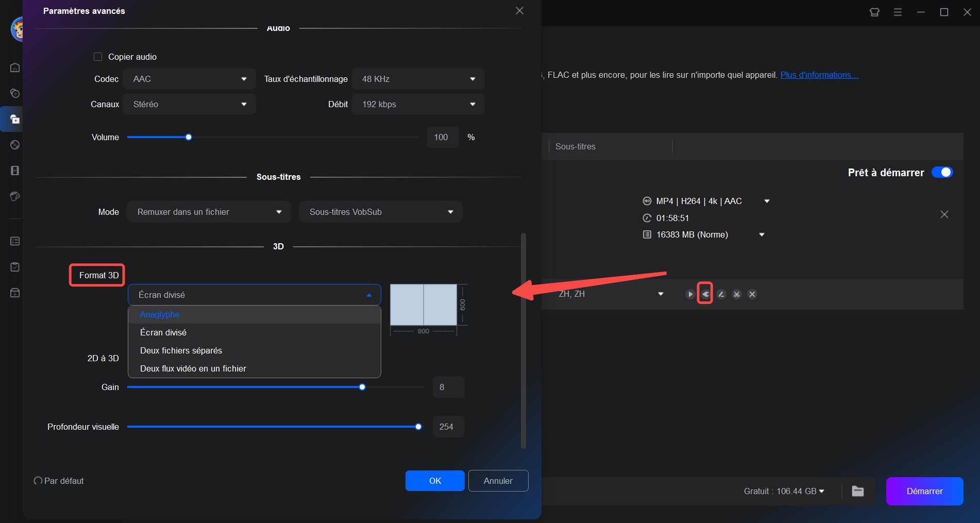Open the completed tasks clipboard icon
The height and width of the screenshot is (523, 980).
[15, 267]
